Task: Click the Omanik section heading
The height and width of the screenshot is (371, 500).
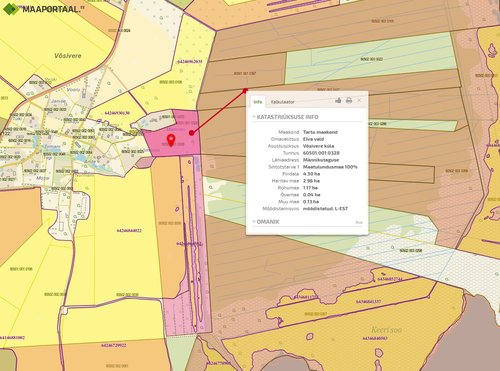Action: (x=268, y=222)
